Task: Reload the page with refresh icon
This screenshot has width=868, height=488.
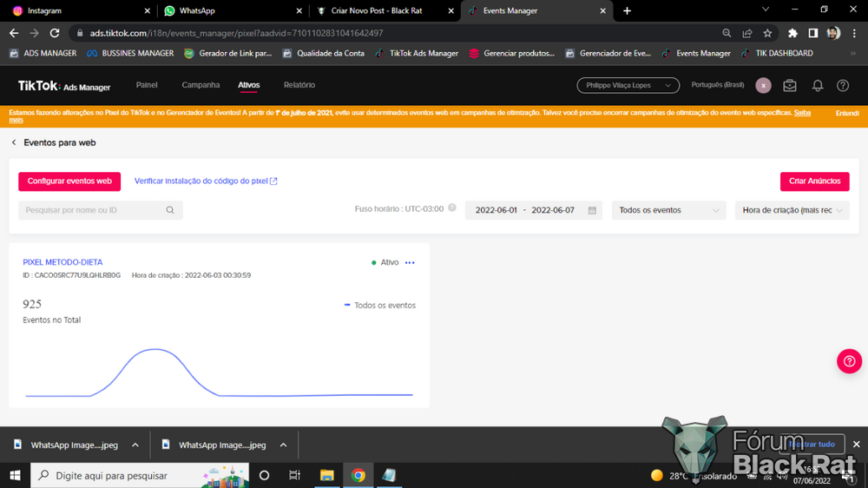Action: pyautogui.click(x=54, y=33)
